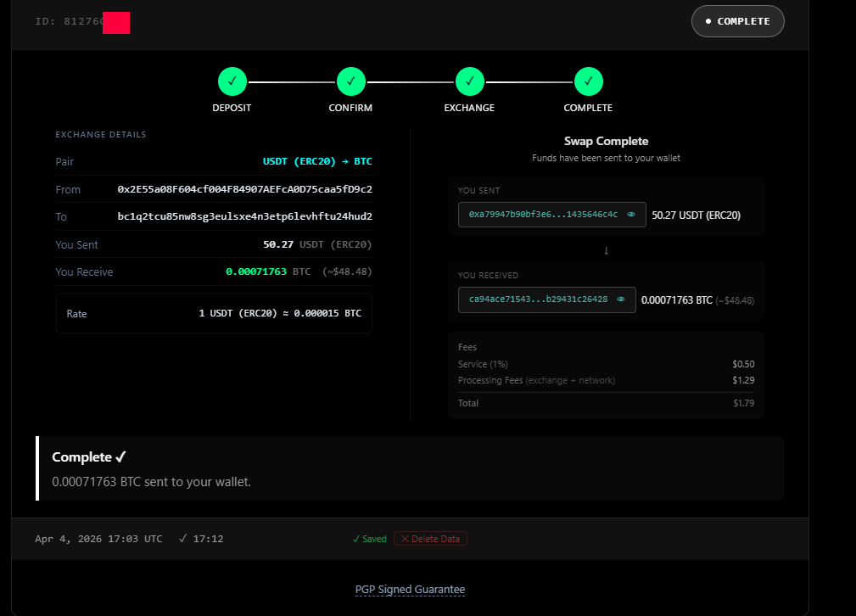Screen dimensions: 856x616
Task: Click the arrow between sent and received
Action: [606, 250]
